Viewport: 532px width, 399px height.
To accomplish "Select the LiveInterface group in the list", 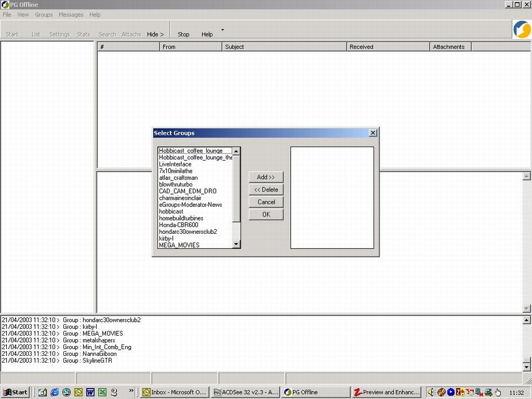I will [175, 164].
